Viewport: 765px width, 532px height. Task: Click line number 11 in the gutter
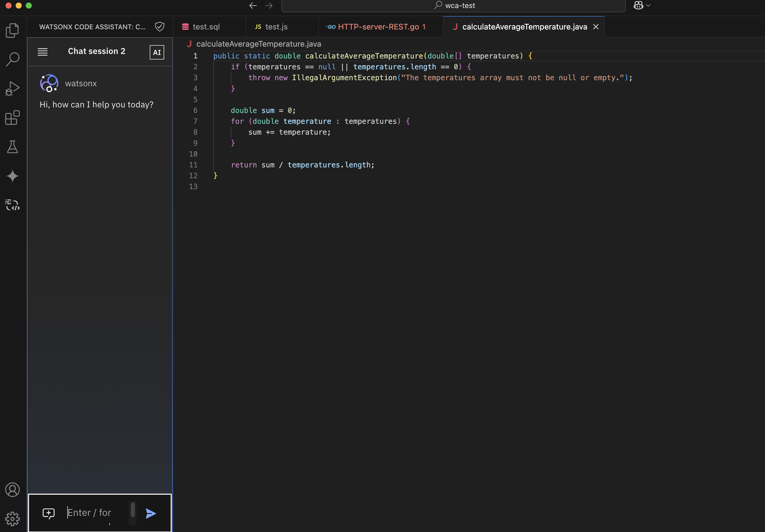[x=193, y=165]
